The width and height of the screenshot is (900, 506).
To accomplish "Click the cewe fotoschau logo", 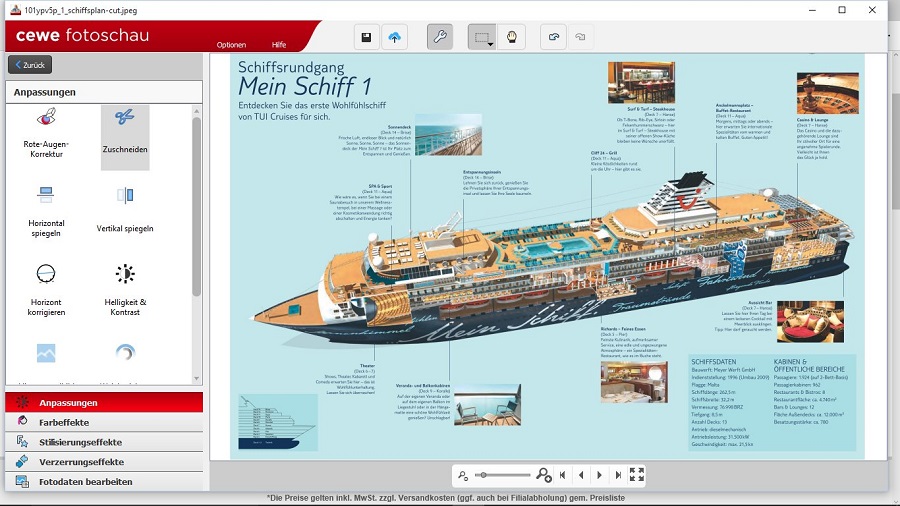I will (83, 36).
